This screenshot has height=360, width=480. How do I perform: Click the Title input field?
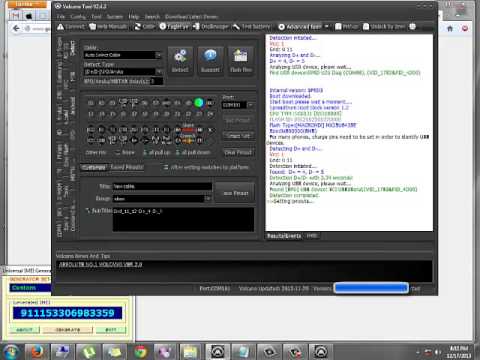(x=163, y=186)
